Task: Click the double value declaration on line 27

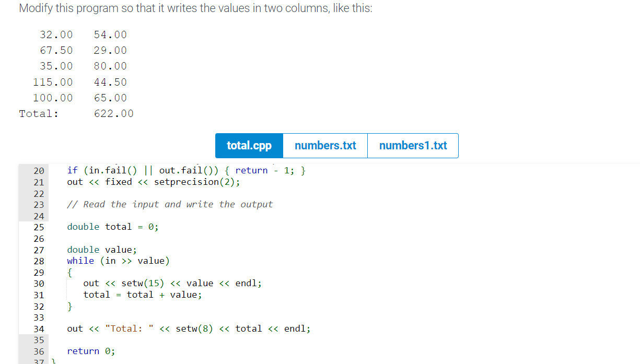Action: point(101,249)
